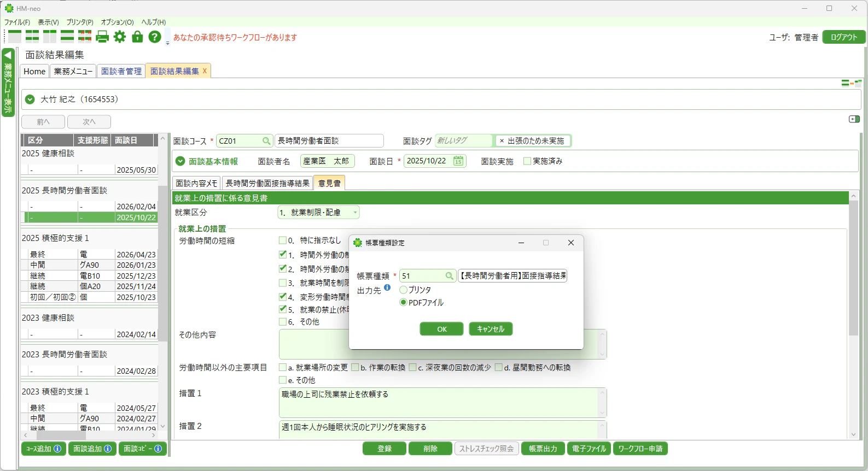Click the ログアウト button

click(x=844, y=37)
